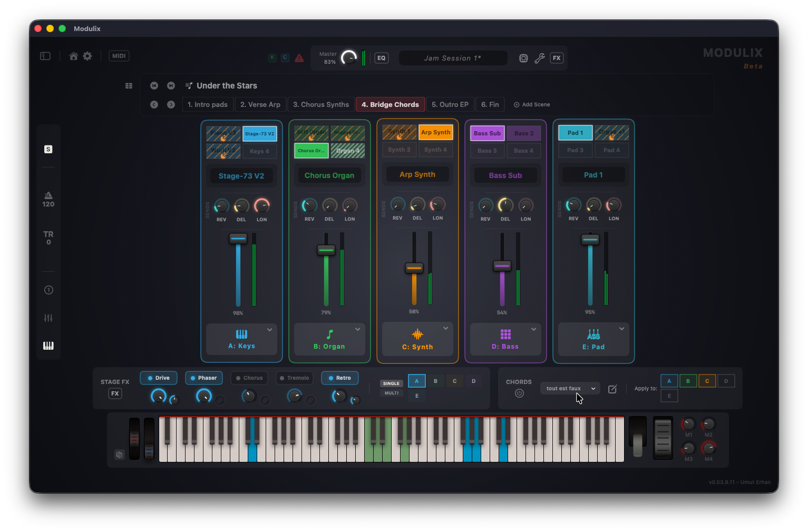Go to the home screen icon

point(74,56)
